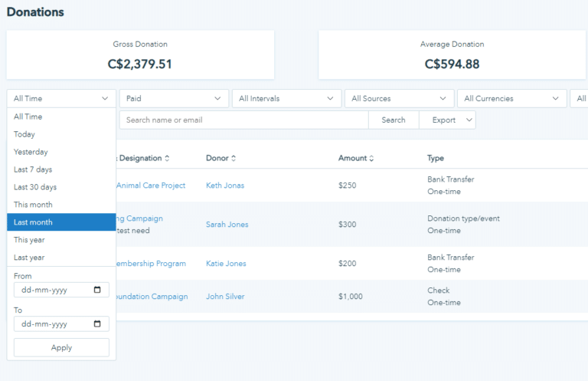Click the Export dropdown arrow
This screenshot has width=588, height=381.
tap(466, 120)
